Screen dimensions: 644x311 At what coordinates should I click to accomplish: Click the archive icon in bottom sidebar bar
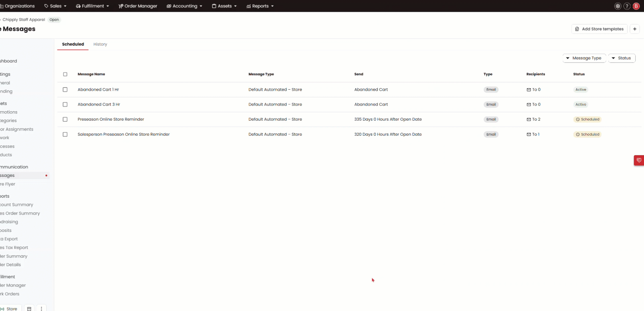29,309
